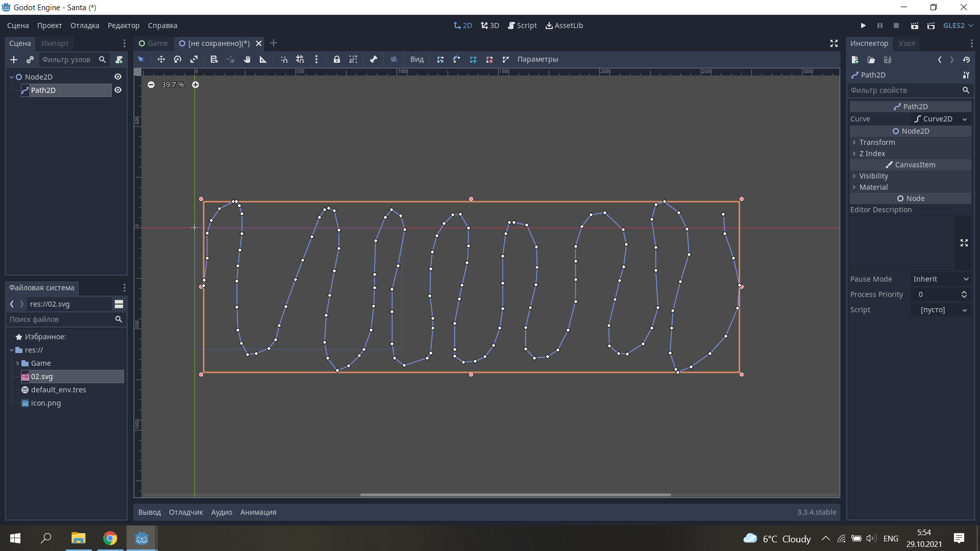Increase Process Priority with the up stepper arrow
Screen dimensions: 980x551
coord(964,292)
